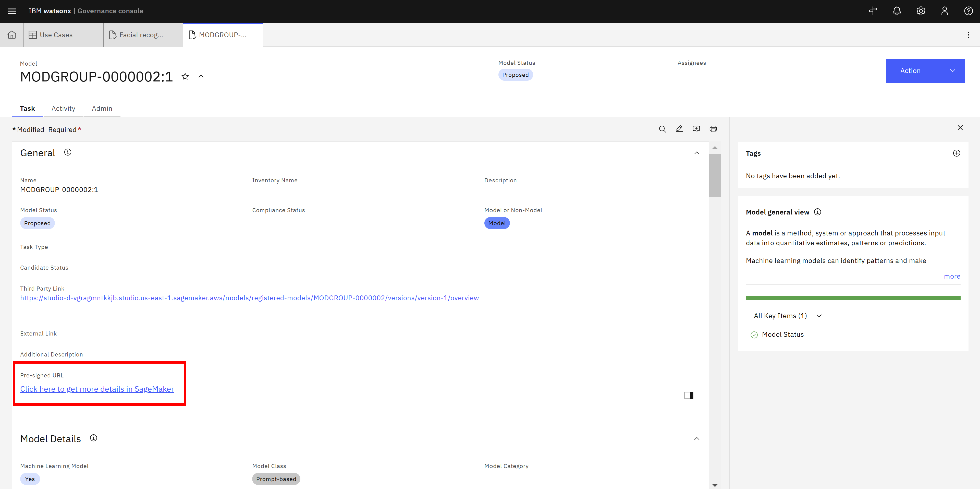Edit the form using the pencil icon
The image size is (980, 489).
click(x=679, y=129)
